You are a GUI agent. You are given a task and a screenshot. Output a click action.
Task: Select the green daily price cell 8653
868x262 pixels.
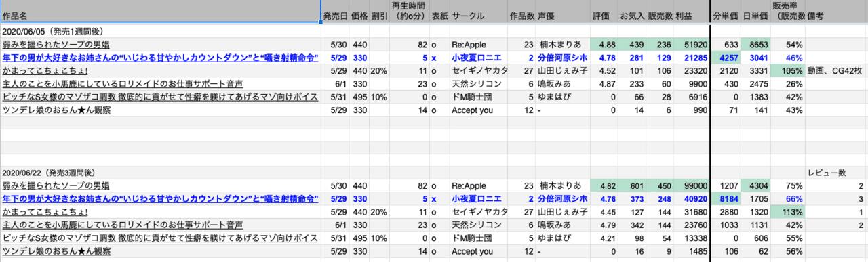coord(755,44)
